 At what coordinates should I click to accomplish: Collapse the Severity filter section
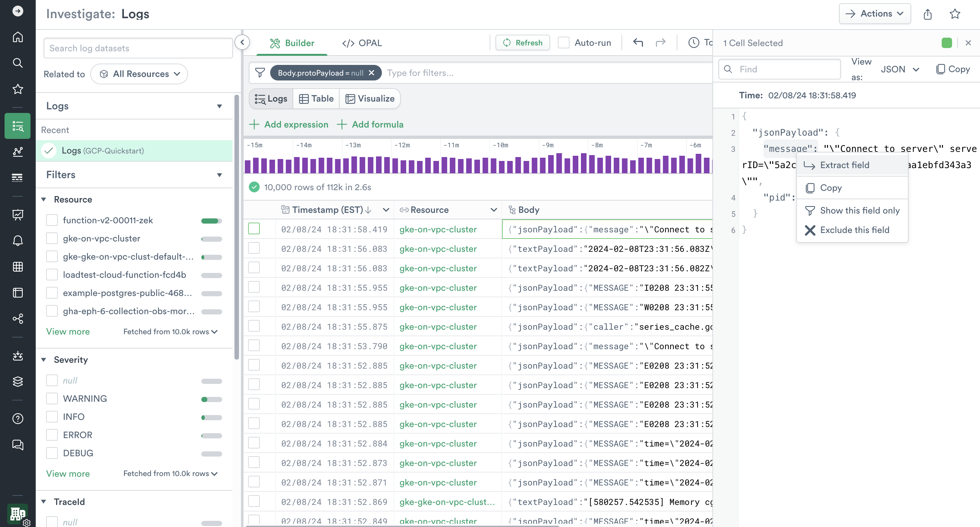(44, 360)
